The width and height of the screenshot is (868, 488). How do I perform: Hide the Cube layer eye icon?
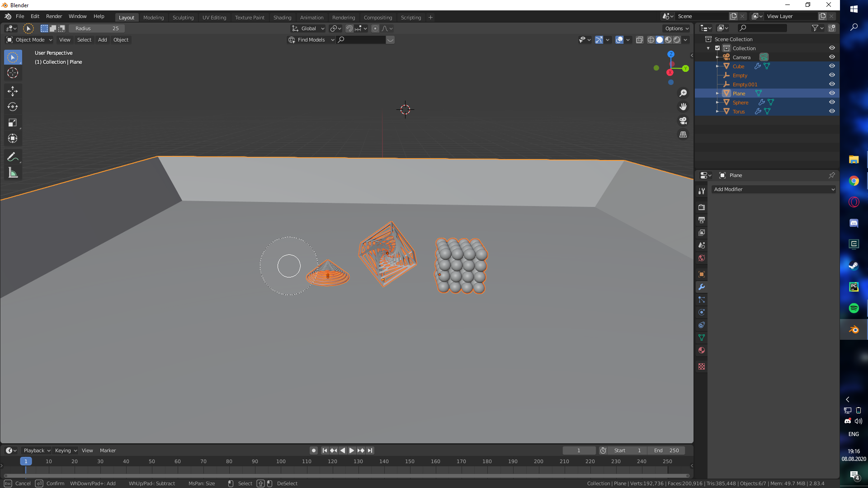832,66
